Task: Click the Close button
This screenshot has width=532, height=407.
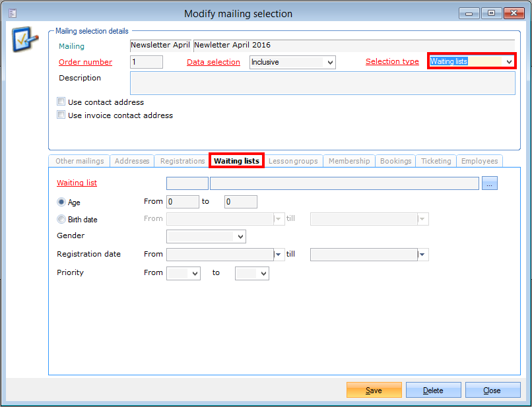Action: pos(492,391)
